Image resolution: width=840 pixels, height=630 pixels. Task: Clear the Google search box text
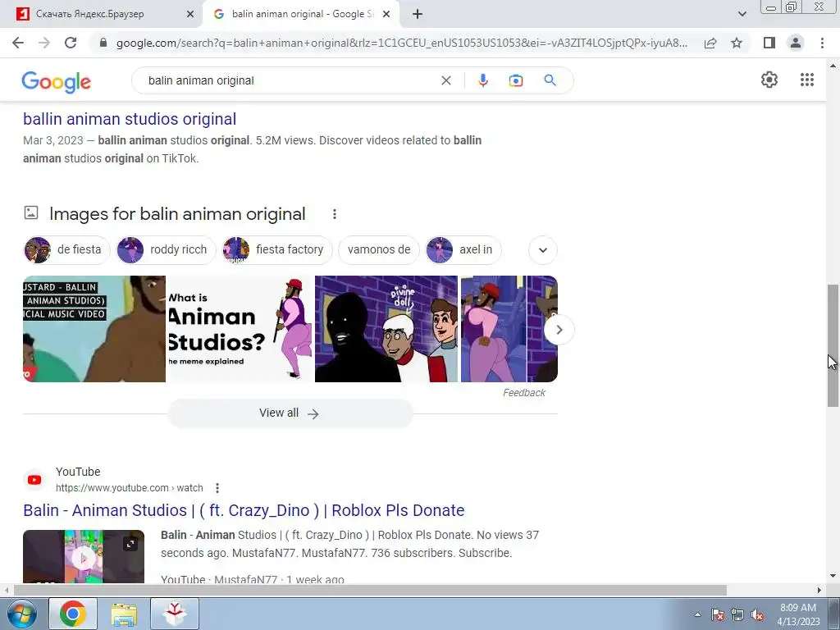[445, 80]
